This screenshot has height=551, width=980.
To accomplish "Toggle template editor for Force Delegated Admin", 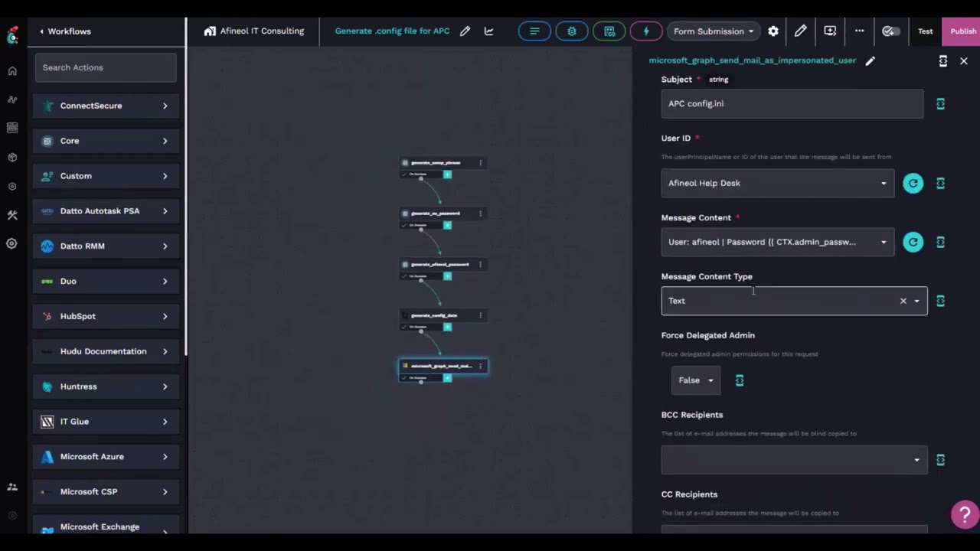I will [740, 380].
